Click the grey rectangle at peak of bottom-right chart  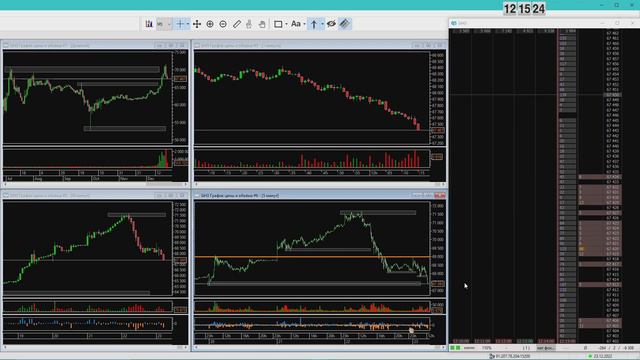[x=378, y=213]
